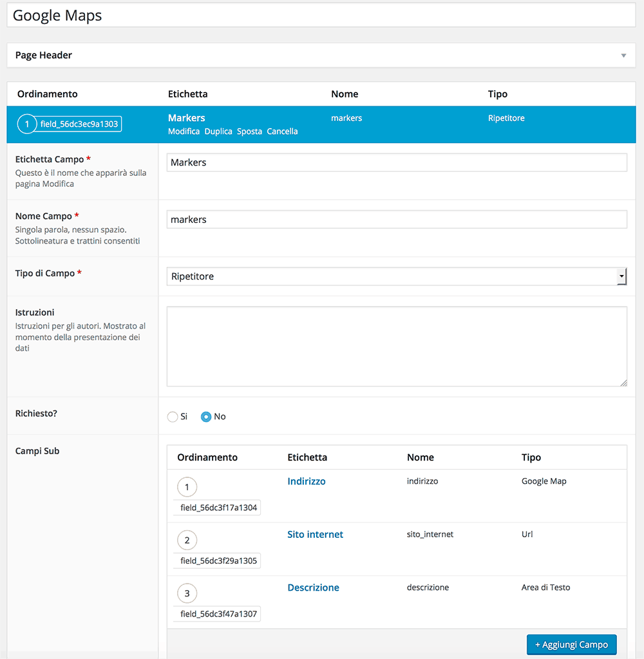Open the Descrizione sub field
This screenshot has width=644, height=659.
313,587
